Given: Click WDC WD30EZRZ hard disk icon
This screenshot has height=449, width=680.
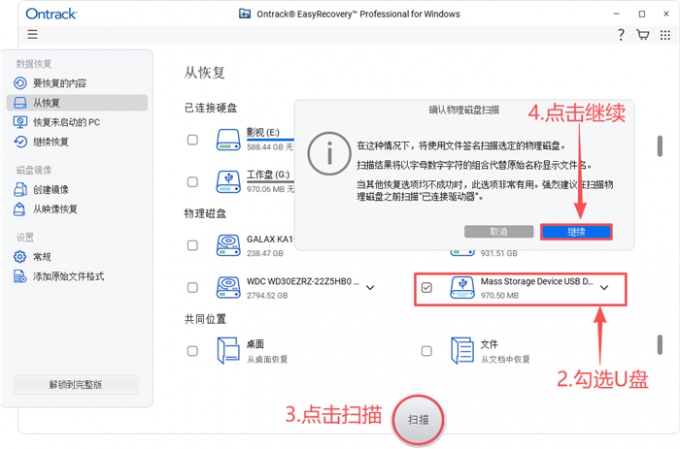Looking at the screenshot, I should [228, 287].
